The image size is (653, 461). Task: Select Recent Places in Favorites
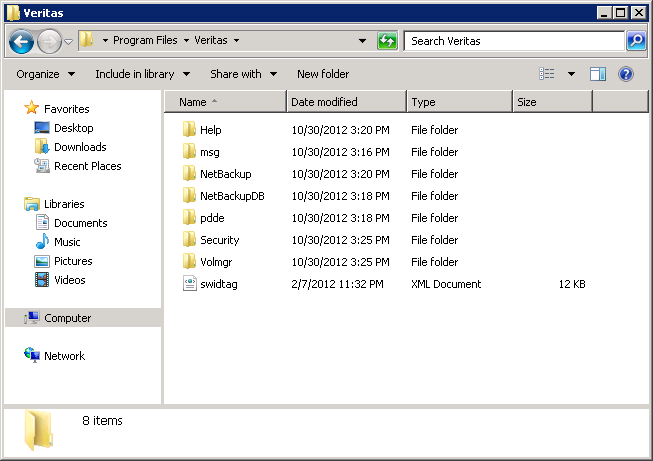pyautogui.click(x=87, y=166)
